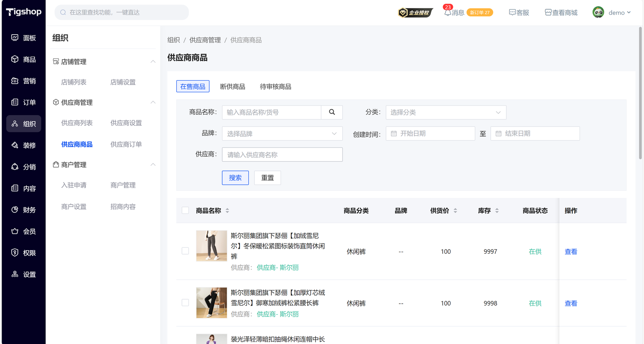Click the magnifier search icon beside product name
The image size is (644, 344).
332,112
